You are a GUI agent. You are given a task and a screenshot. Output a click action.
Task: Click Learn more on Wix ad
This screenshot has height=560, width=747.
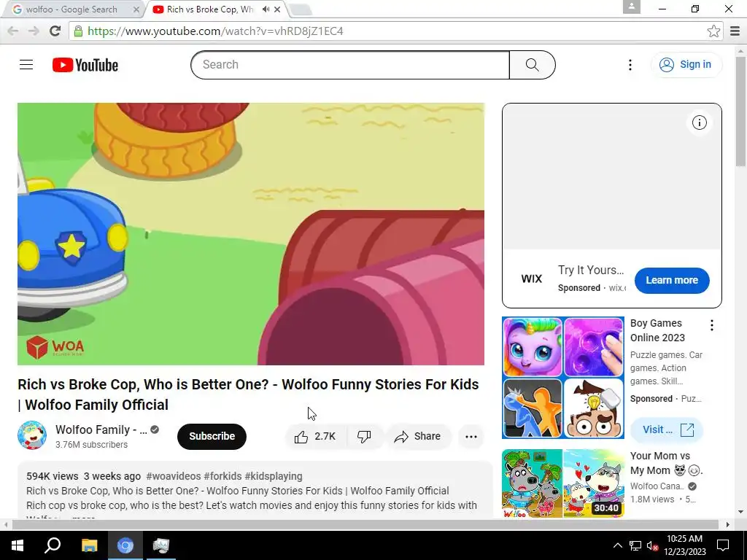point(672,281)
